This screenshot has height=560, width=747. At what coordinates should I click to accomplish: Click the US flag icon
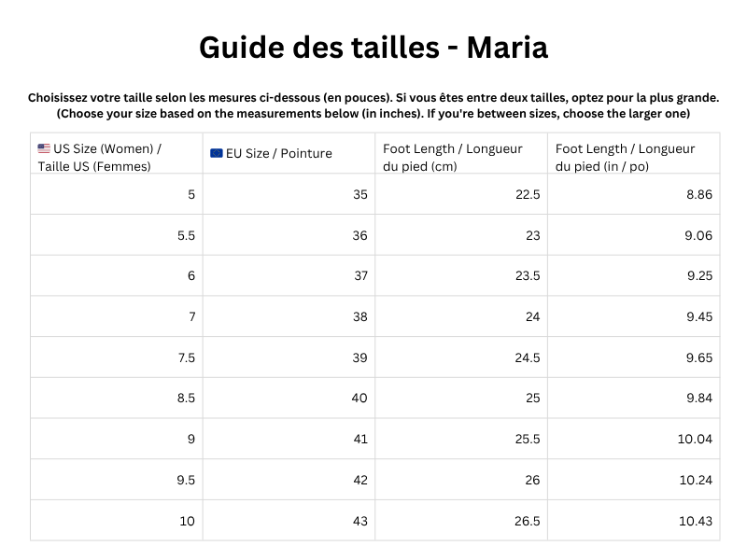(x=44, y=148)
